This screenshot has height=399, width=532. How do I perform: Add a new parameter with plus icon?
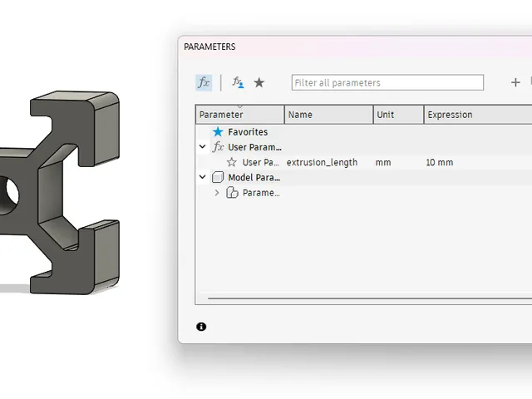tap(515, 82)
